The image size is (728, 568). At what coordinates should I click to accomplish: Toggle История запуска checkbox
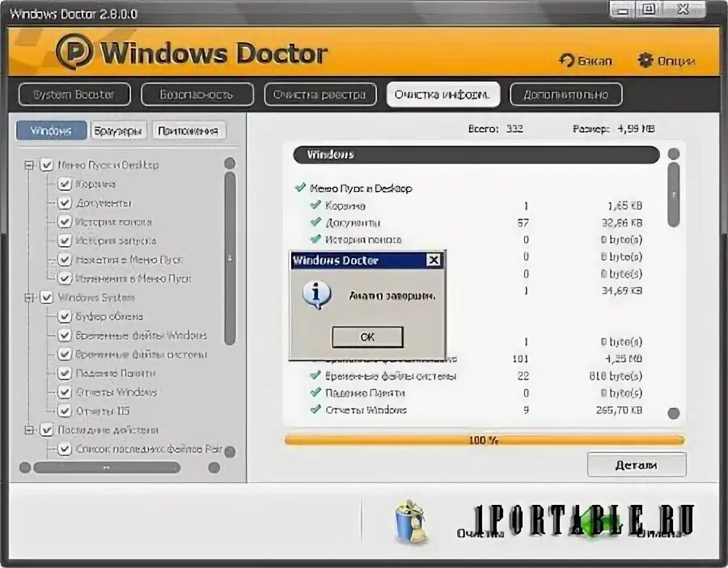click(64, 240)
